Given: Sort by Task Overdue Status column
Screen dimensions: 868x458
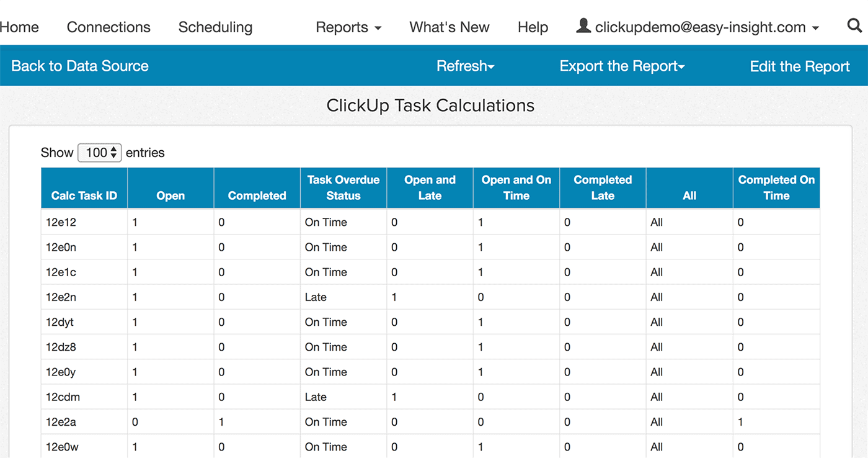Looking at the screenshot, I should [x=343, y=188].
